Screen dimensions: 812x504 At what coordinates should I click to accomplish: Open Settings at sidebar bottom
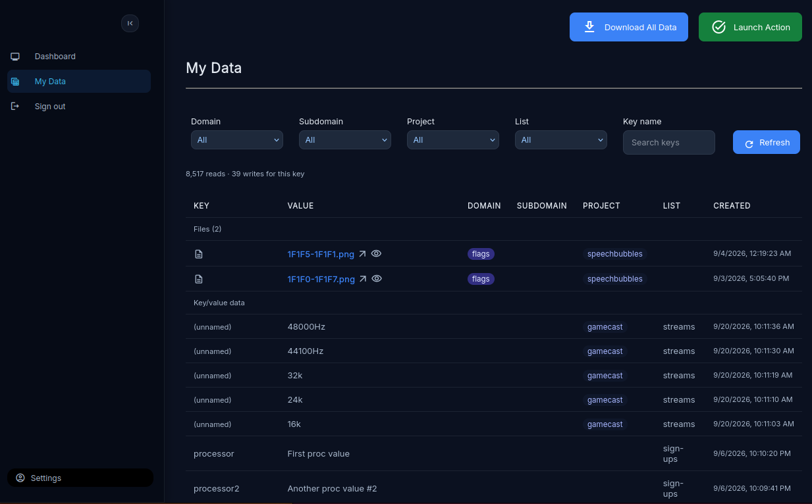[x=80, y=478]
